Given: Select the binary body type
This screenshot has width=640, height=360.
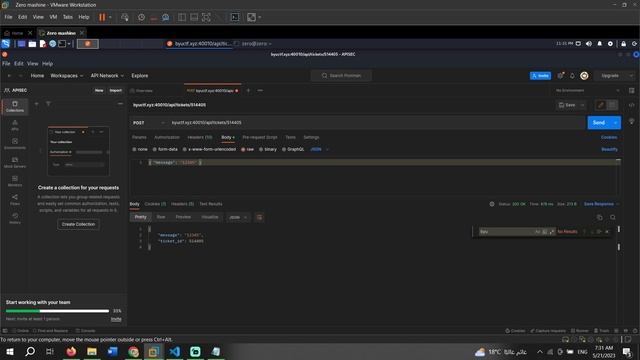Looking at the screenshot, I should (x=268, y=149).
